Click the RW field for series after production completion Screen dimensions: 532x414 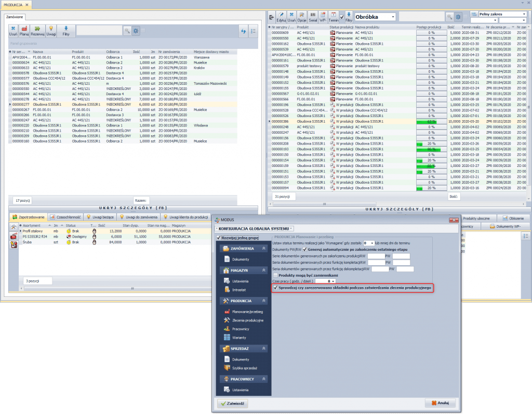coord(376,256)
